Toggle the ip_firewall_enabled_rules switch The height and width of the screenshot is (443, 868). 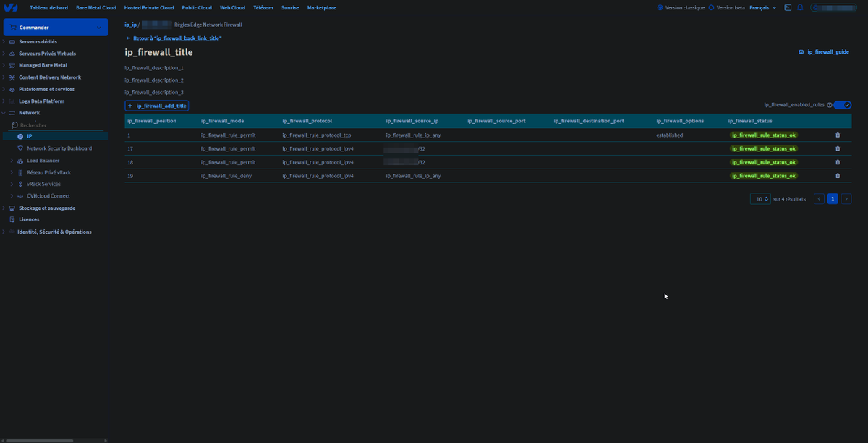(843, 105)
